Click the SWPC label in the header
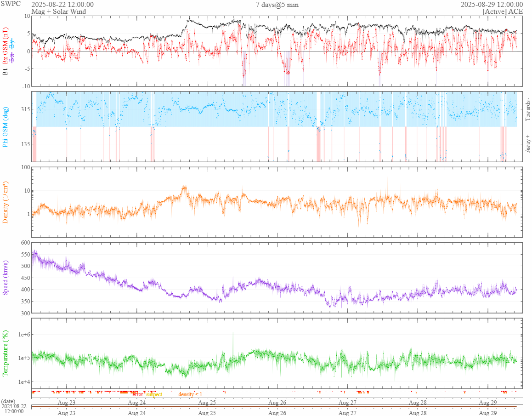Viewport: 532px width, 416px height. [11, 4]
